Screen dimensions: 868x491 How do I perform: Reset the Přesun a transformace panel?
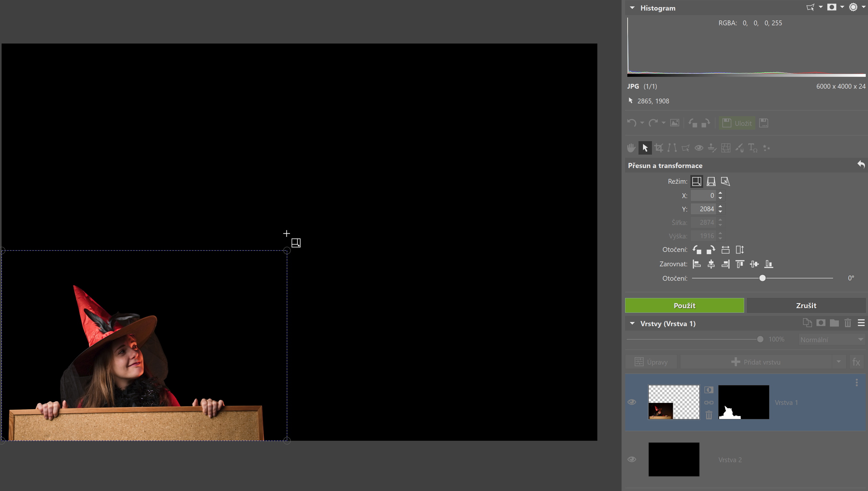click(x=861, y=165)
